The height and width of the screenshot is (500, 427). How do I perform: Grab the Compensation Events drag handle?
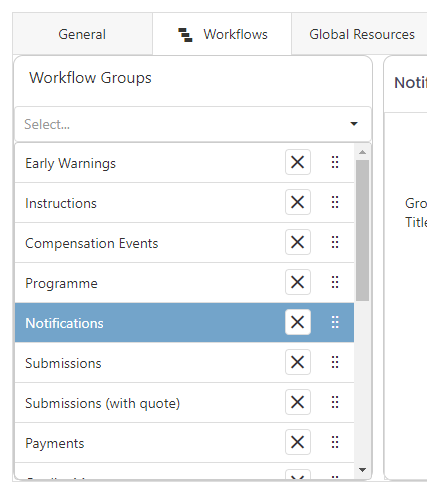click(x=335, y=242)
